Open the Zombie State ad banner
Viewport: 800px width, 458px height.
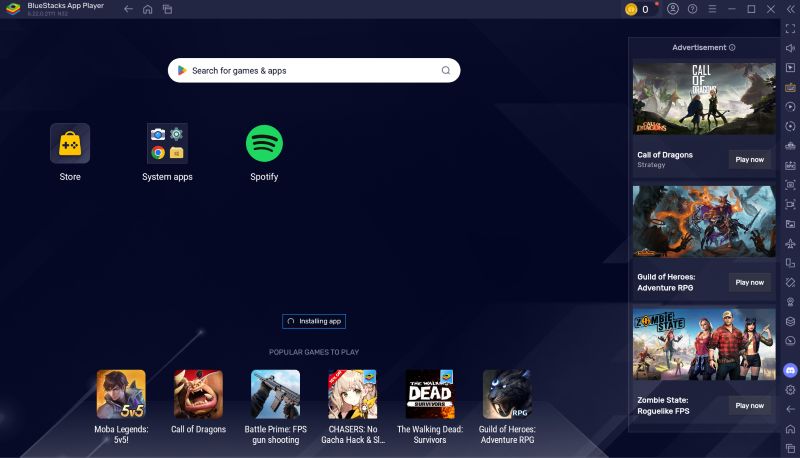(704, 344)
